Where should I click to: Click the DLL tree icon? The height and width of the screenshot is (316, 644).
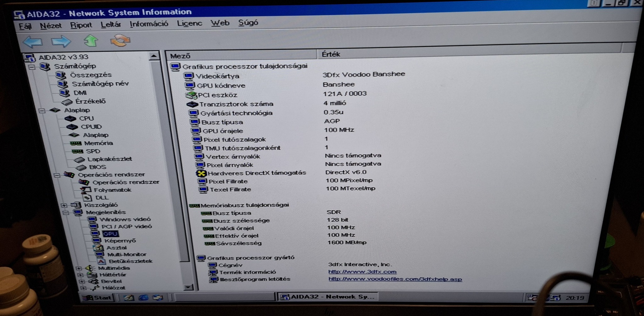(x=87, y=198)
